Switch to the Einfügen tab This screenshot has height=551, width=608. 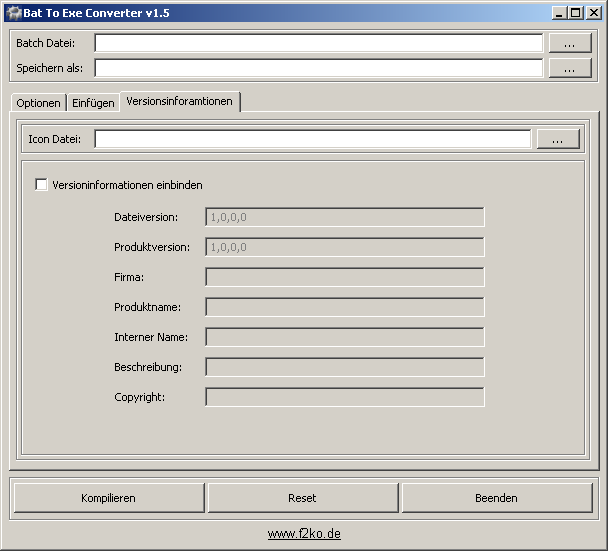tap(93, 103)
